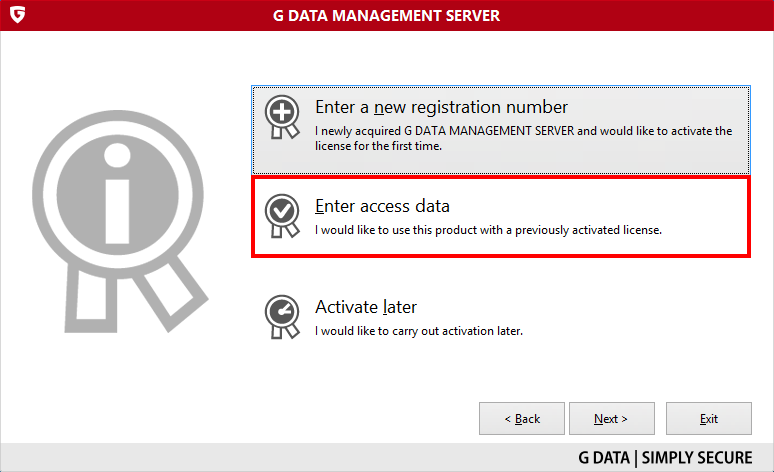Image resolution: width=774 pixels, height=472 pixels.
Task: Click the 'I newly acquired G DATA' description text
Action: tap(523, 138)
